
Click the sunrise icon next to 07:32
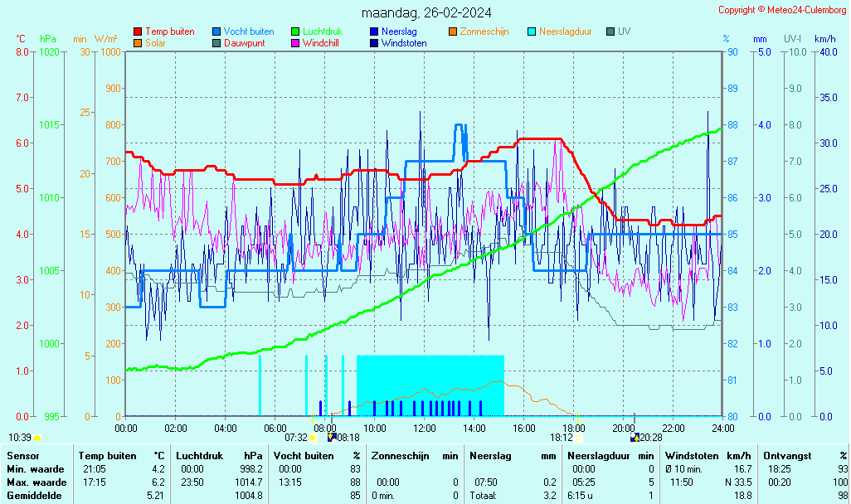tap(313, 437)
